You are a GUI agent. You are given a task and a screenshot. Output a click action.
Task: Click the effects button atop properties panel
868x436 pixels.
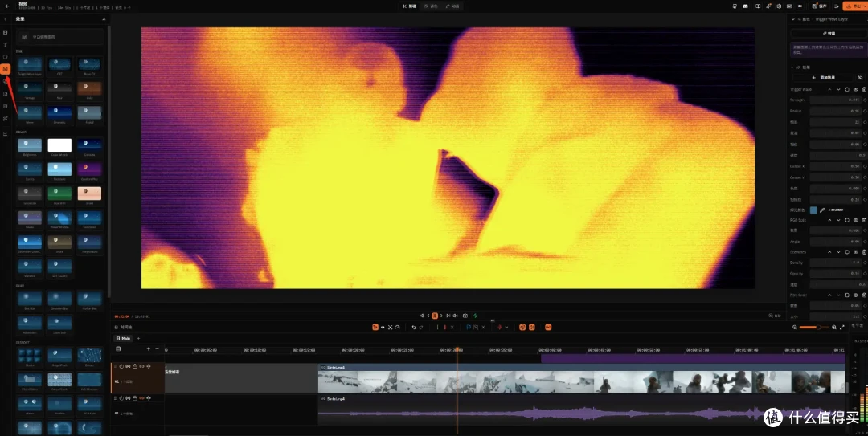(x=828, y=33)
